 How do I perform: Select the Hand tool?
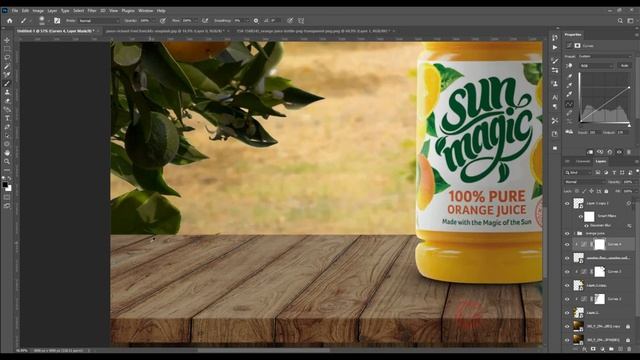(x=7, y=153)
